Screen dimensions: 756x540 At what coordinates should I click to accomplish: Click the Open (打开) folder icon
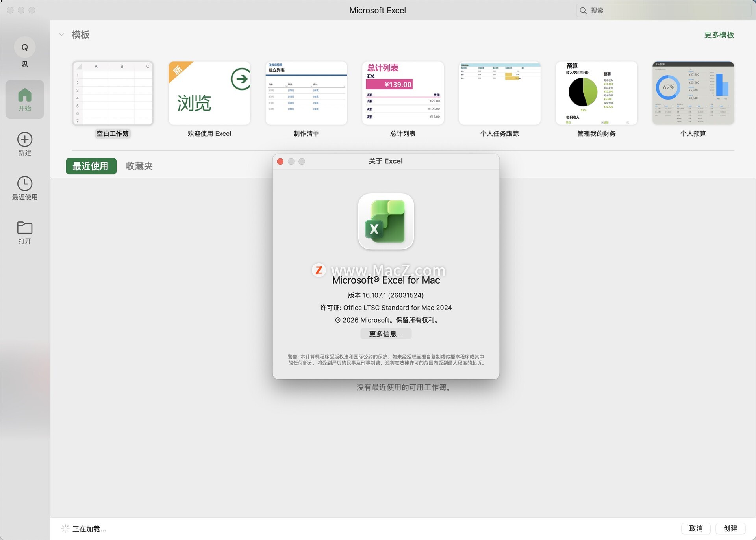click(x=24, y=228)
